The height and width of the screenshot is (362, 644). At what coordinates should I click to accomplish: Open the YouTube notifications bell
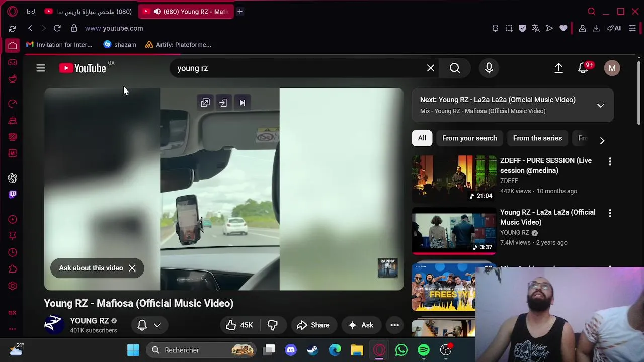(x=583, y=68)
